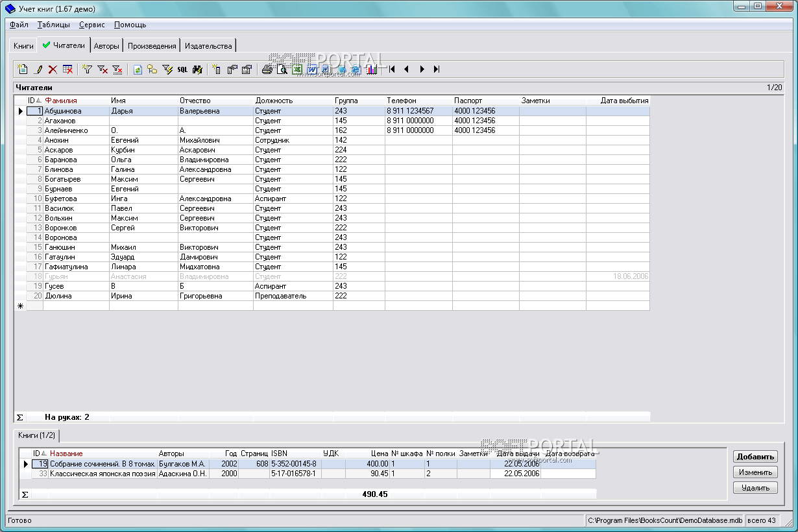Click the SQL query toolbar icon

click(x=183, y=69)
